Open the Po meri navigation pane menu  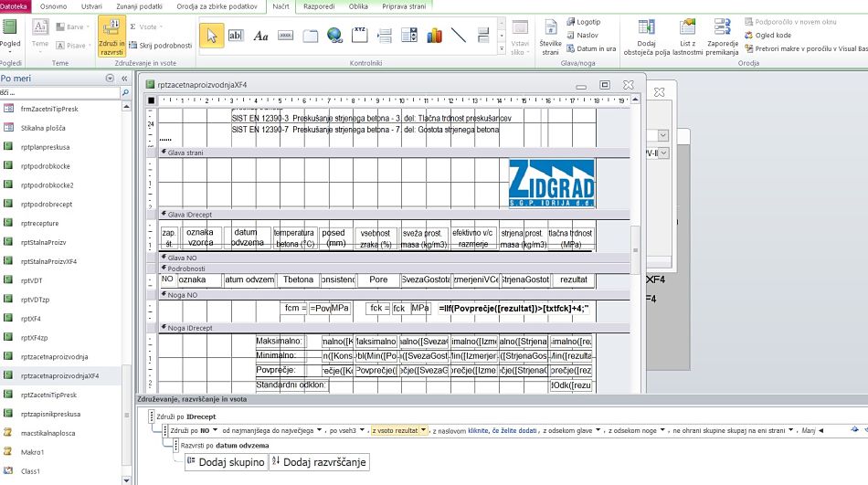point(110,79)
